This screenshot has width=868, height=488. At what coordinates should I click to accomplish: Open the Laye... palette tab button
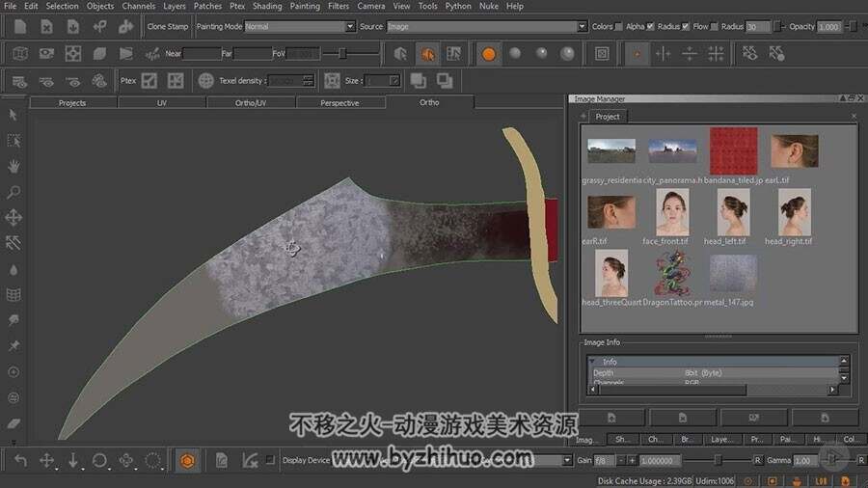(x=721, y=440)
